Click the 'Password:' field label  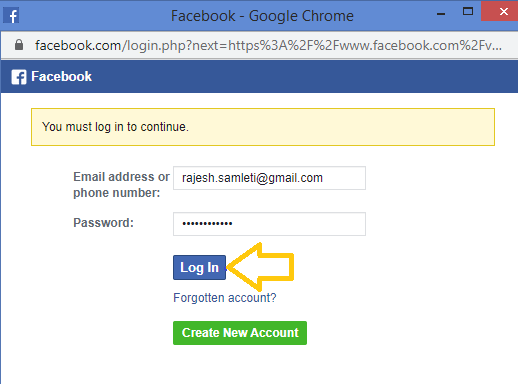[x=103, y=223]
